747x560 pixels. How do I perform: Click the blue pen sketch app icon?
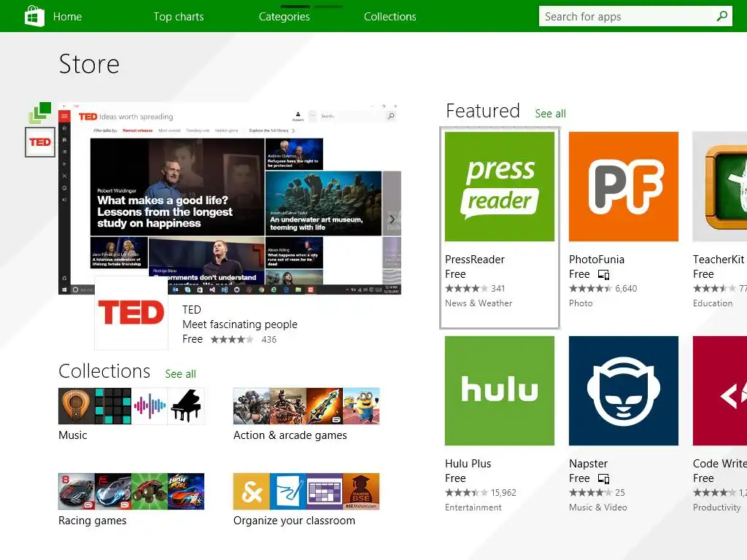point(287,491)
